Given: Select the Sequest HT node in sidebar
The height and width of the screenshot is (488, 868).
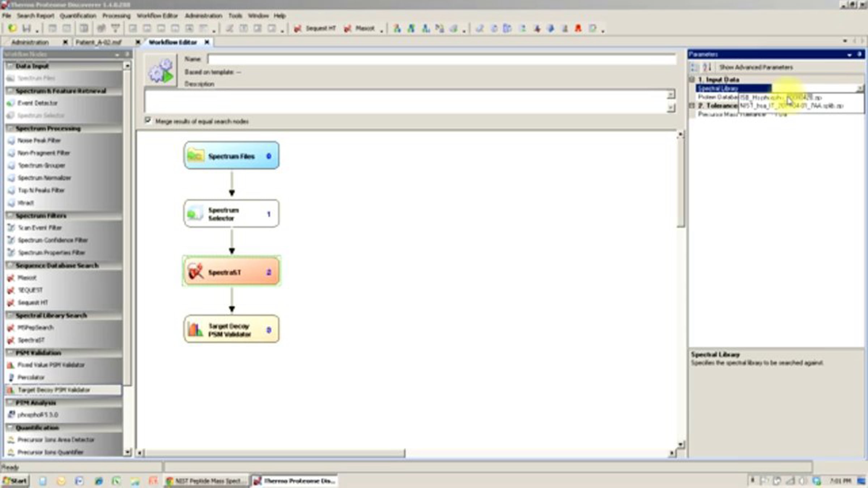Looking at the screenshot, I should point(33,303).
